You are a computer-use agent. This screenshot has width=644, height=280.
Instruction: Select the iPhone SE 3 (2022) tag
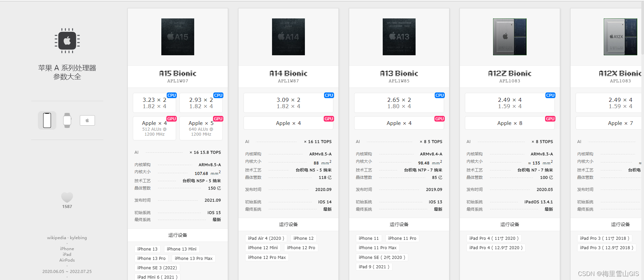point(157,268)
